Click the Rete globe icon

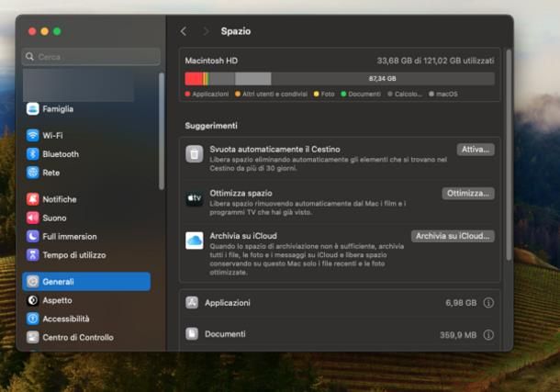click(x=32, y=173)
